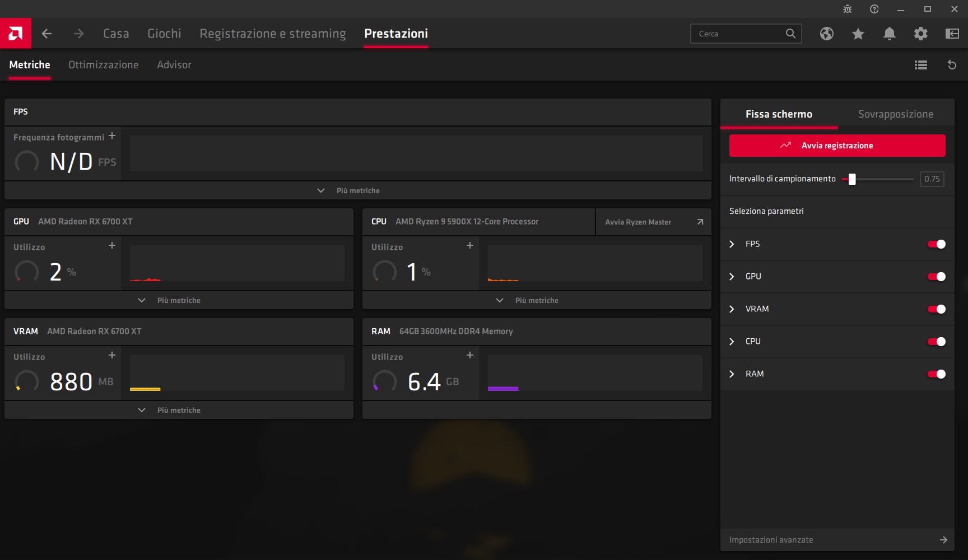Image resolution: width=968 pixels, height=560 pixels.
Task: Open settings gear icon
Action: [x=920, y=34]
